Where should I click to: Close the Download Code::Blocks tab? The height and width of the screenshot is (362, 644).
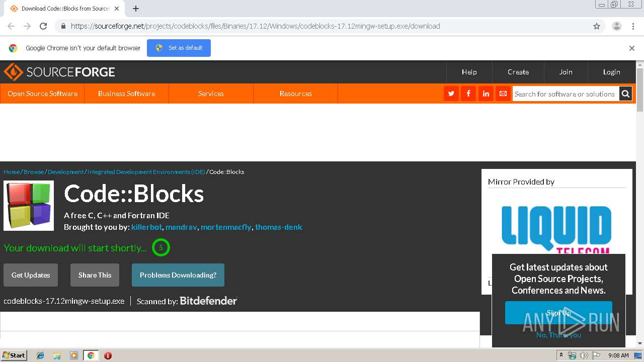117,9
